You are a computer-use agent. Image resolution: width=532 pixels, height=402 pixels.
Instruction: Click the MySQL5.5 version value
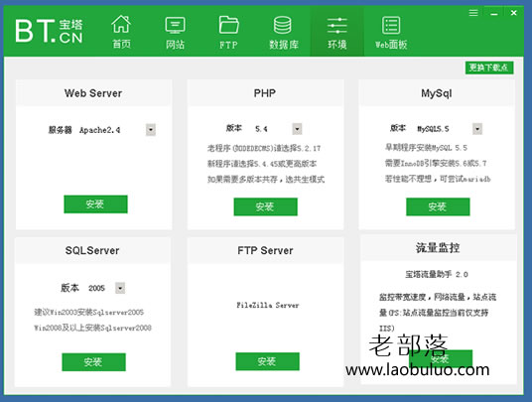433,129
